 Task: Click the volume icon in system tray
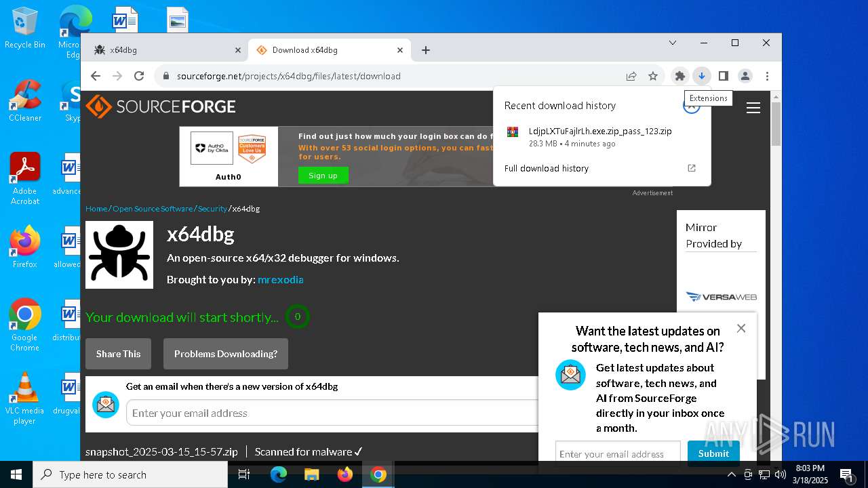(780, 474)
